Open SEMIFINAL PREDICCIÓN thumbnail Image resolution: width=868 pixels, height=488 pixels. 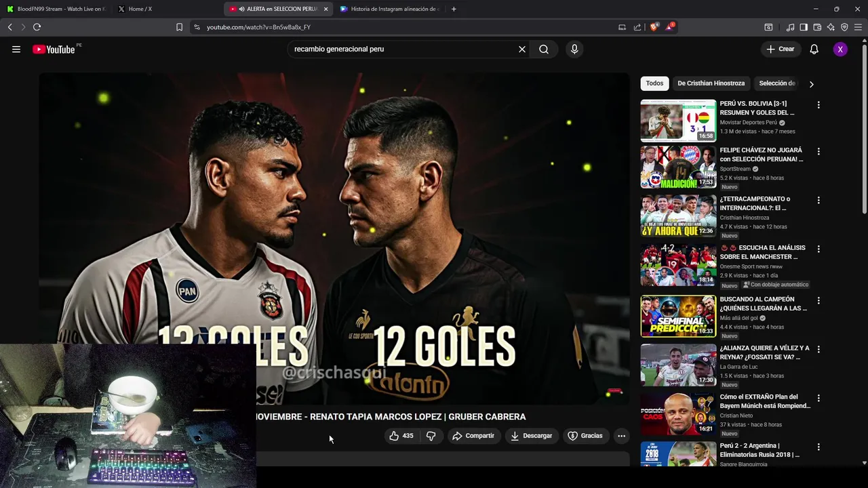(678, 316)
